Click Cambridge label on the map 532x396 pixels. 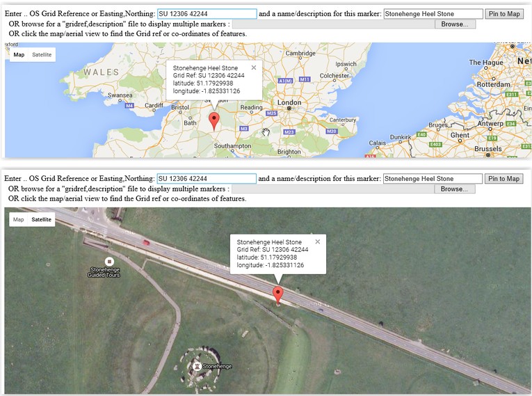click(300, 54)
